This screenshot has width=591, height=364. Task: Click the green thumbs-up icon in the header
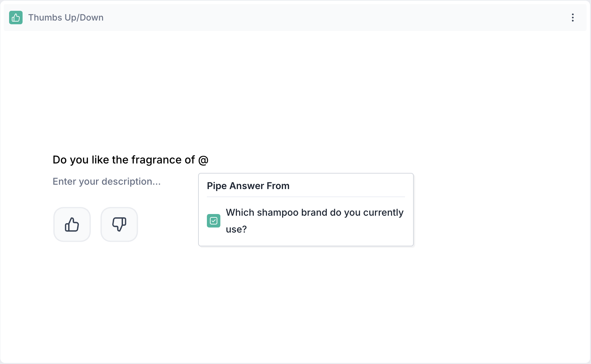16,18
